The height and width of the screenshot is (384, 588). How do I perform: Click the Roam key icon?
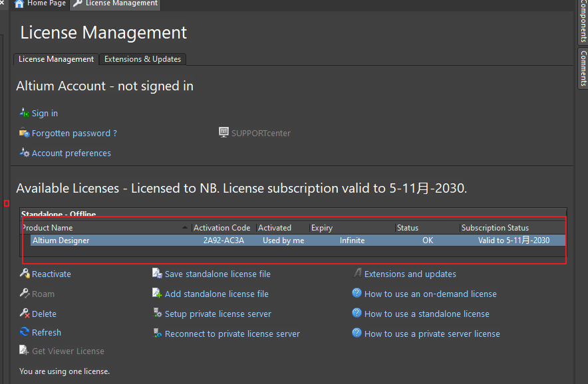25,293
